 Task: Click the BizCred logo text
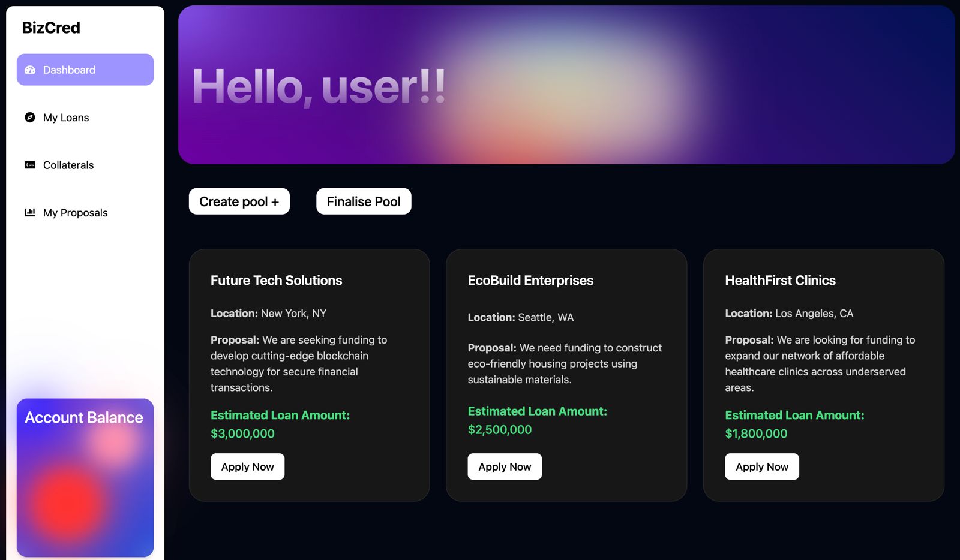click(51, 28)
